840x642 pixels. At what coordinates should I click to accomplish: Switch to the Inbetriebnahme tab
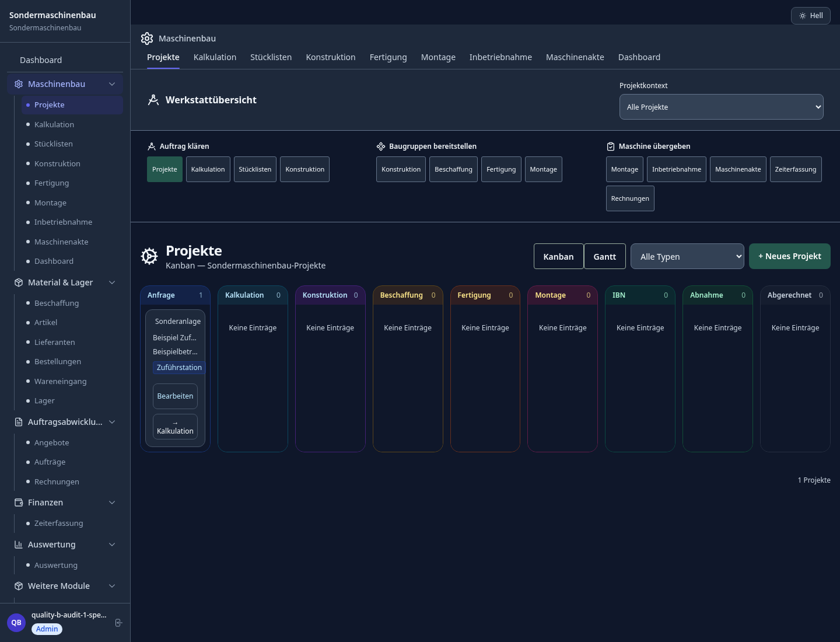point(501,57)
